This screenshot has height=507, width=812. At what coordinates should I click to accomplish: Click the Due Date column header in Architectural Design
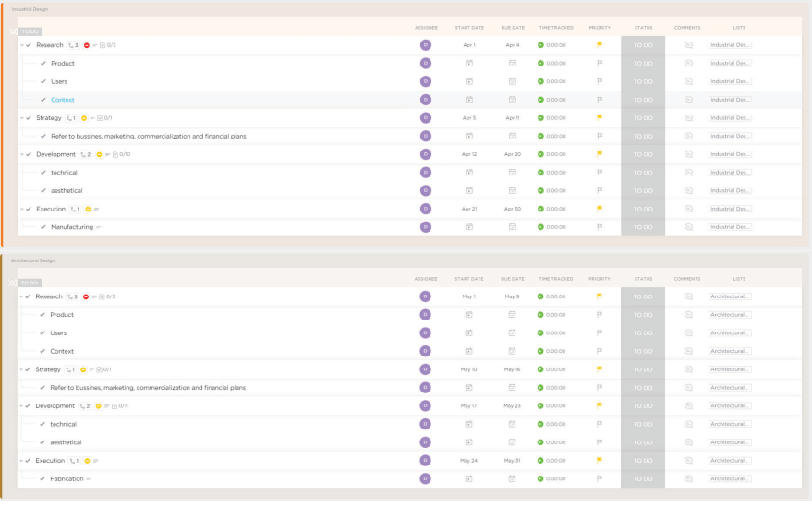tap(512, 278)
